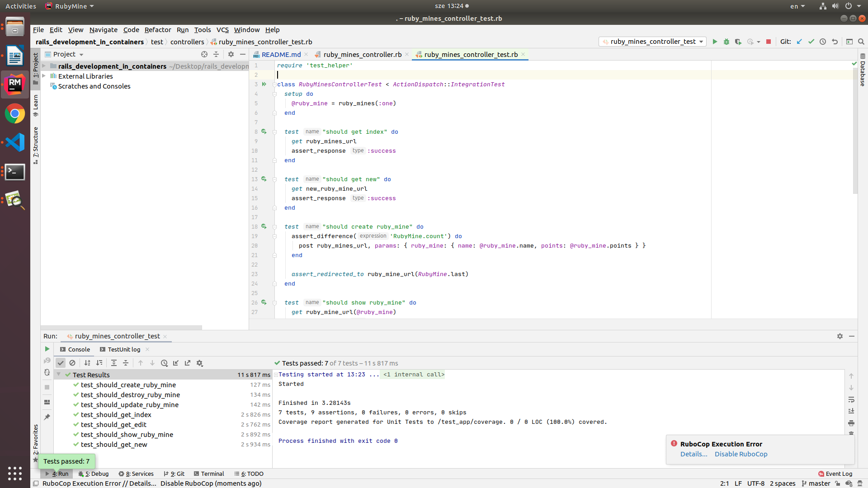This screenshot has height=488, width=868.
Task: Start debugging with the bug icon
Action: (726, 42)
